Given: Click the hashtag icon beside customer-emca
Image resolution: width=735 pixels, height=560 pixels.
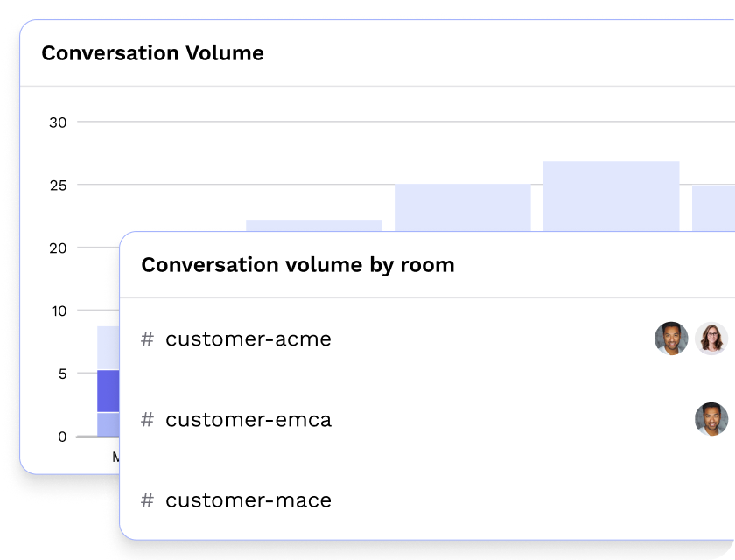Looking at the screenshot, I should (146, 419).
